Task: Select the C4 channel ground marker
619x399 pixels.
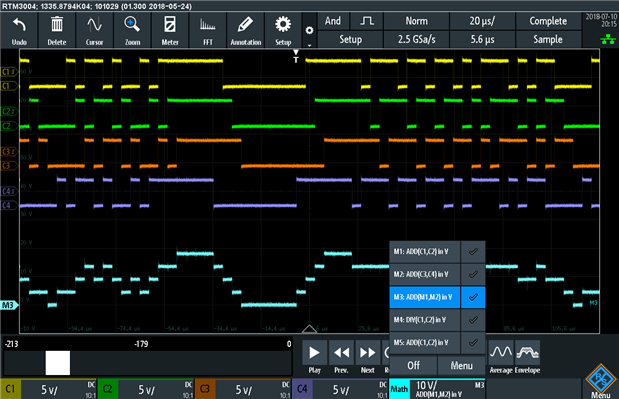Action: (9, 205)
